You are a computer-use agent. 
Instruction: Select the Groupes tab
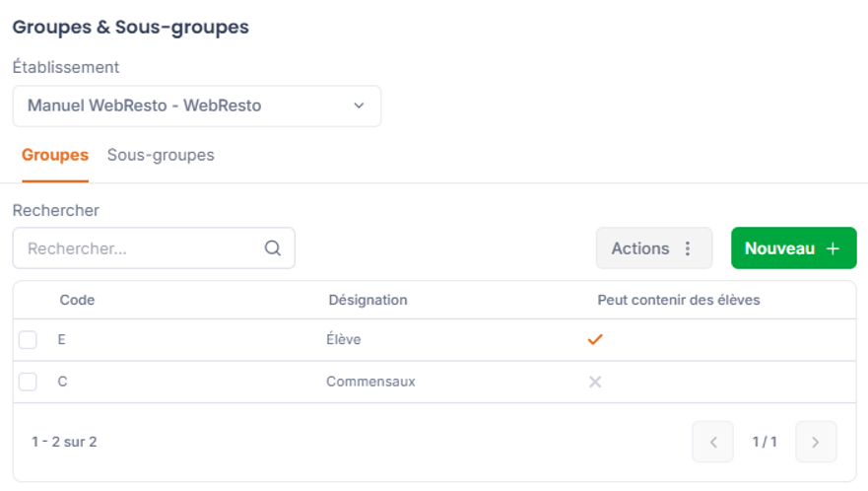pos(55,155)
